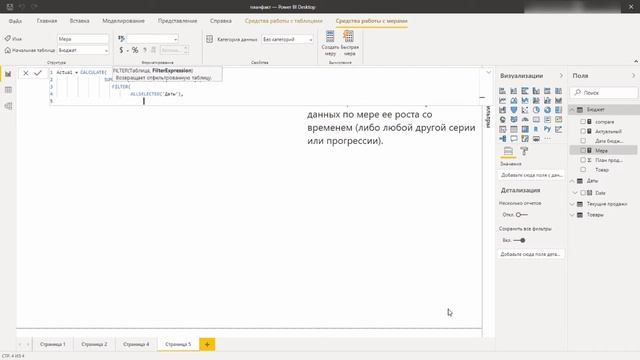
Task: Select the stacked bar chart visualization
Action: pyautogui.click(x=502, y=91)
